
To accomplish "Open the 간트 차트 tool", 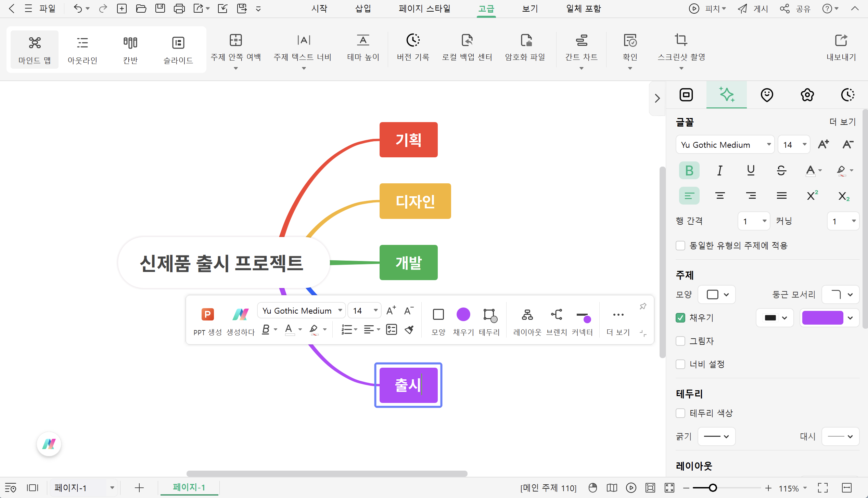I will (x=582, y=48).
